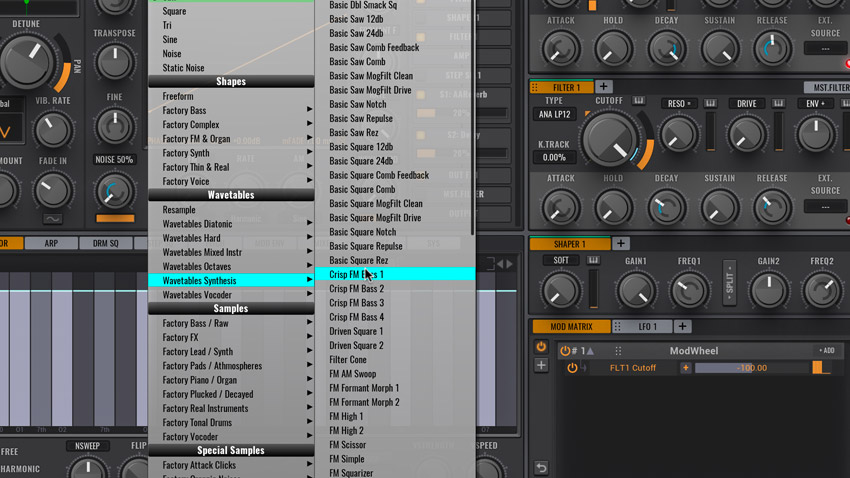This screenshot has width=850, height=478.
Task: Click the previous arrow above the keyboard display
Action: coord(500,264)
